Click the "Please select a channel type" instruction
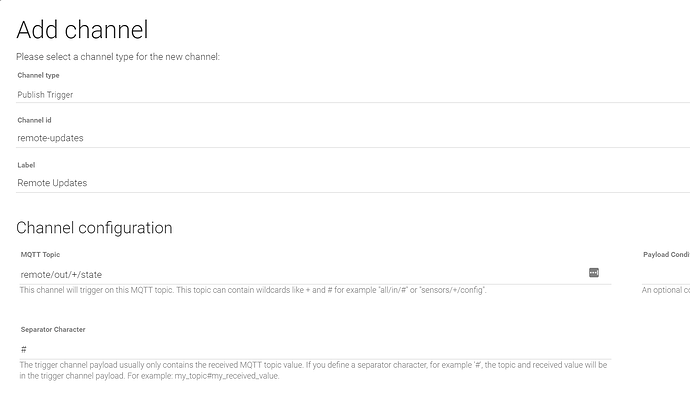 pyautogui.click(x=118, y=57)
